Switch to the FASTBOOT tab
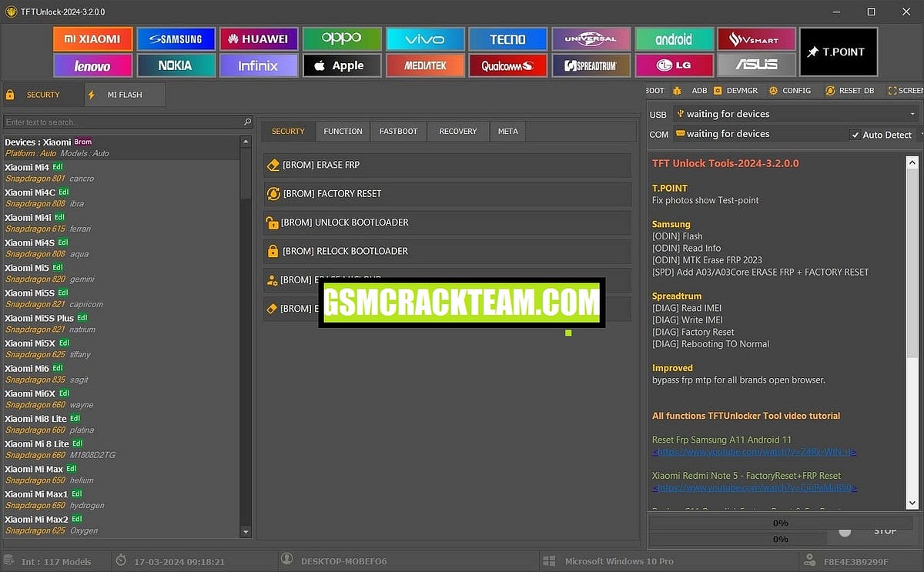Viewport: 924px width, 572px height. (398, 131)
